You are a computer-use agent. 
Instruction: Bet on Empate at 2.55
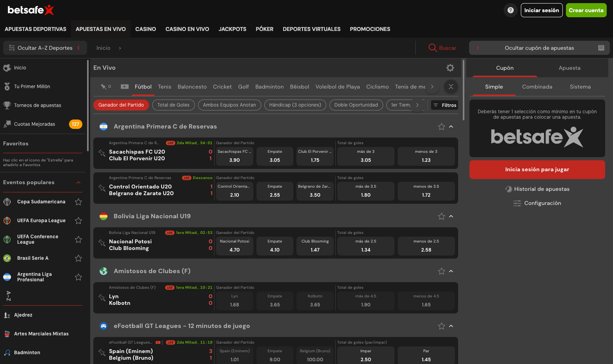click(x=275, y=191)
